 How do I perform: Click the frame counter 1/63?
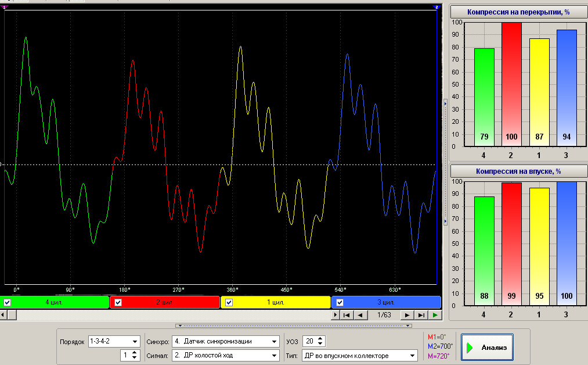(x=384, y=315)
